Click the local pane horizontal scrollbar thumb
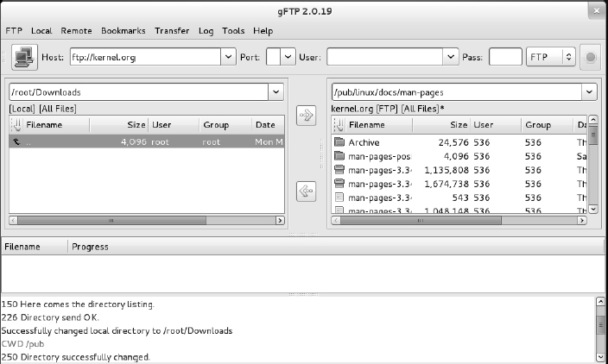 (x=111, y=220)
